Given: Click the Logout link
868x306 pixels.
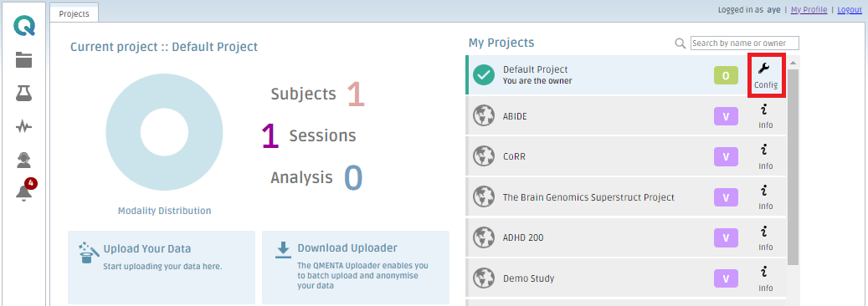Looking at the screenshot, I should pos(850,10).
